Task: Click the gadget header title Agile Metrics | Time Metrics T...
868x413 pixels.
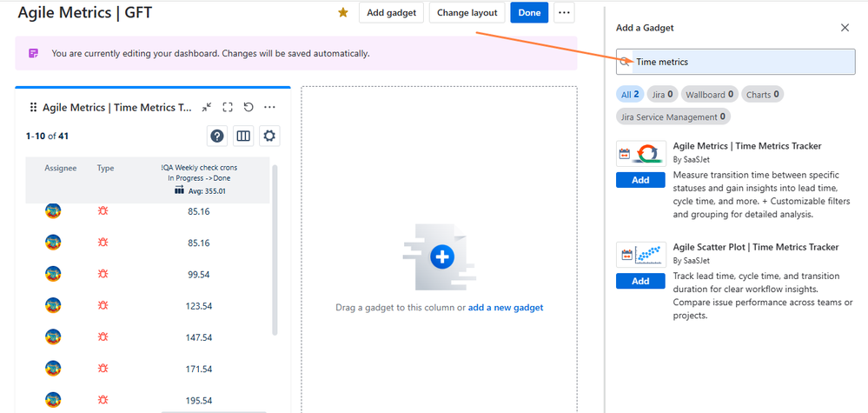Action: (x=117, y=108)
